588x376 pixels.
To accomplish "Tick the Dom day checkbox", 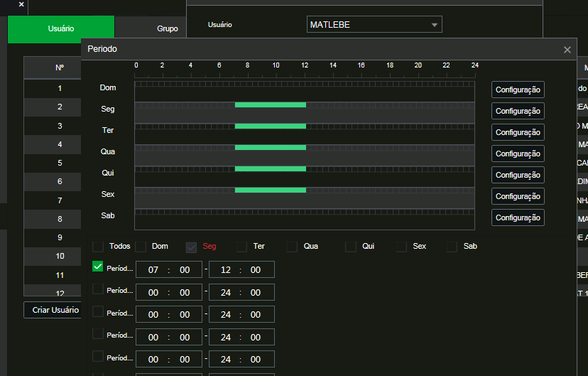I will click(x=141, y=247).
